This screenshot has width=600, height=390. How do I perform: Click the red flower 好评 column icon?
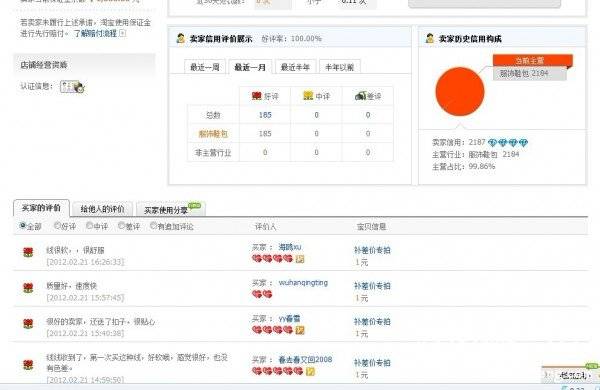click(x=257, y=96)
